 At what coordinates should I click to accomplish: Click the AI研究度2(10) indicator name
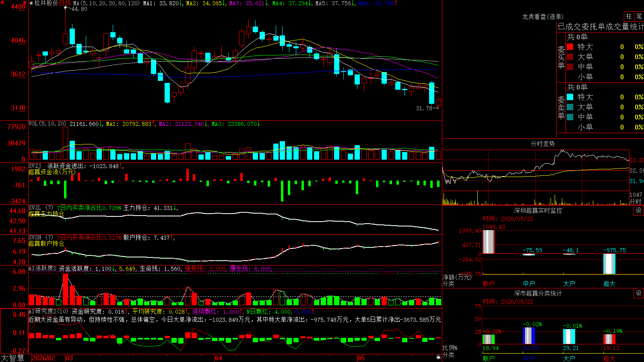coord(48,311)
